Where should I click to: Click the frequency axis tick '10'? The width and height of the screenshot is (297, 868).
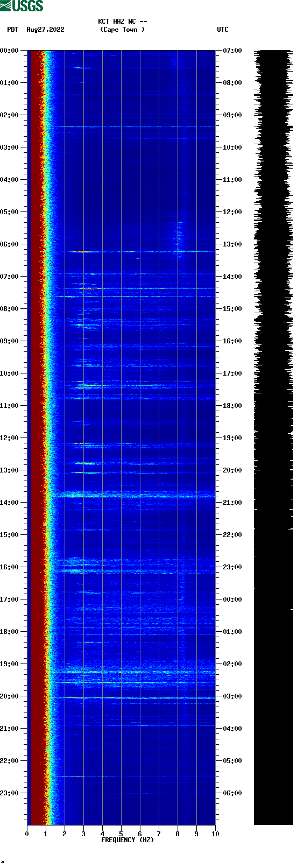click(215, 834)
